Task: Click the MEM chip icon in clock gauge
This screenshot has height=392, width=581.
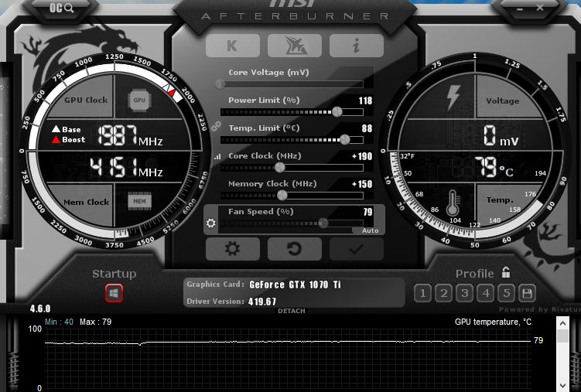Action: point(139,201)
